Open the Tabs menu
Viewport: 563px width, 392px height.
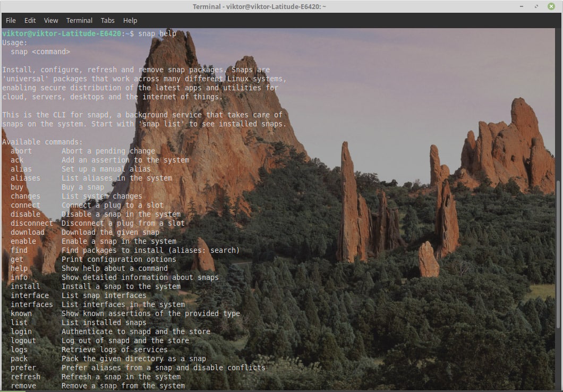(x=107, y=20)
